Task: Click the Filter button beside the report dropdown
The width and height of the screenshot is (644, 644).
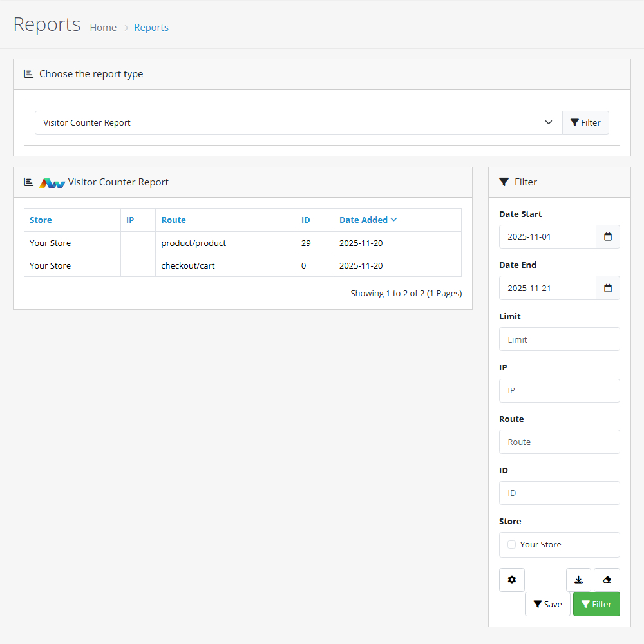Action: 585,122
